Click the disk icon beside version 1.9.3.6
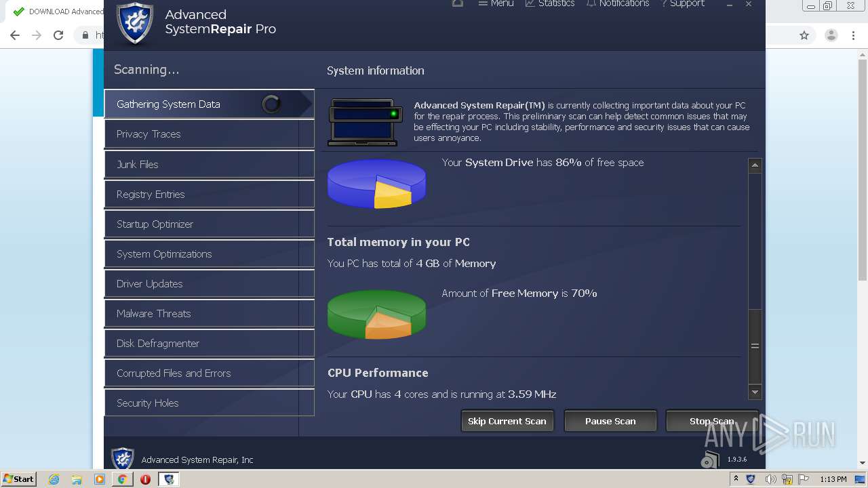Screen dimensions: 868x488 point(710,460)
